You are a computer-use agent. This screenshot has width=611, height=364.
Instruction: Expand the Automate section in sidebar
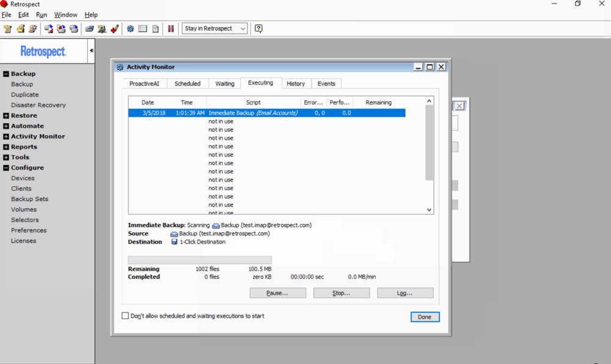(6, 126)
